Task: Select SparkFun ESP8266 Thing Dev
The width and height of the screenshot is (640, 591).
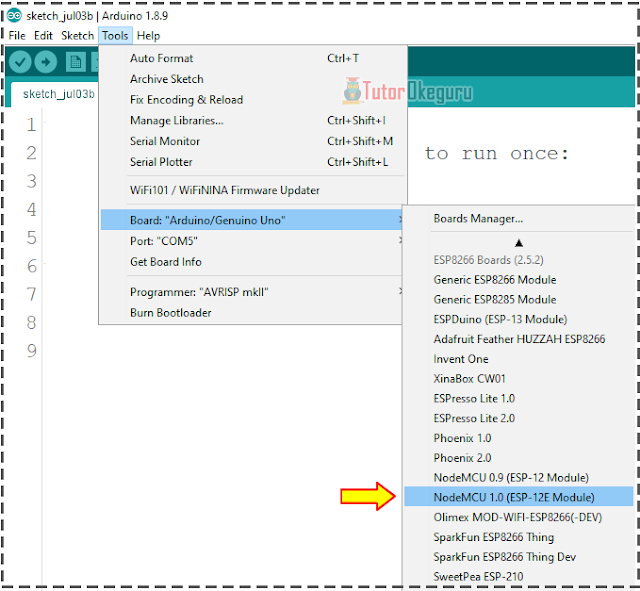Action: (x=518, y=557)
